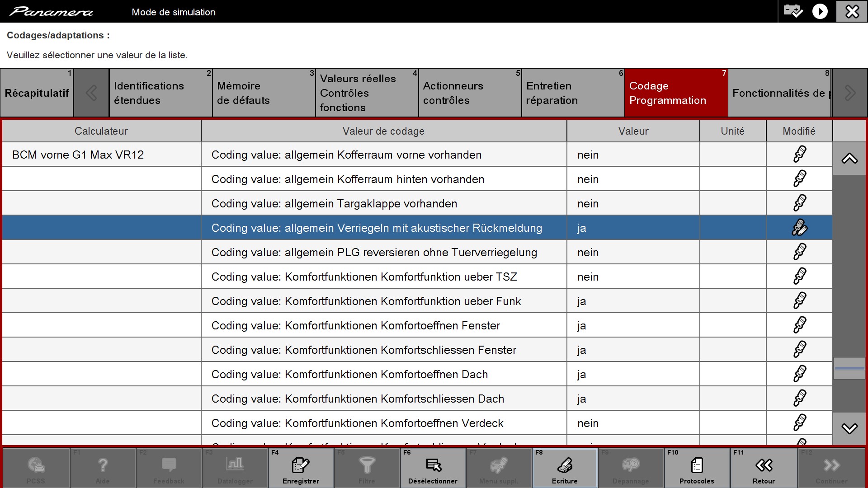The width and height of the screenshot is (868, 488).
Task: Click the edit icon for the Komfortfunktion ueber TSZ row
Action: tap(799, 277)
